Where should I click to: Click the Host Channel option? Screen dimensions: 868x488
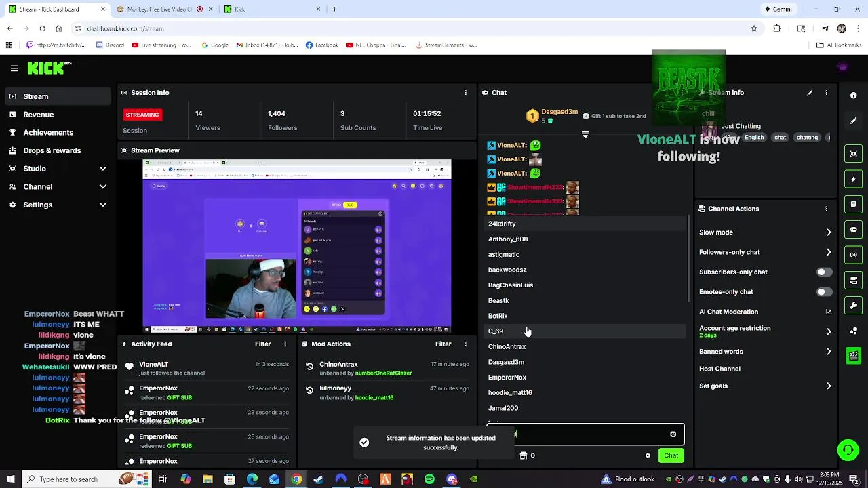coord(719,369)
